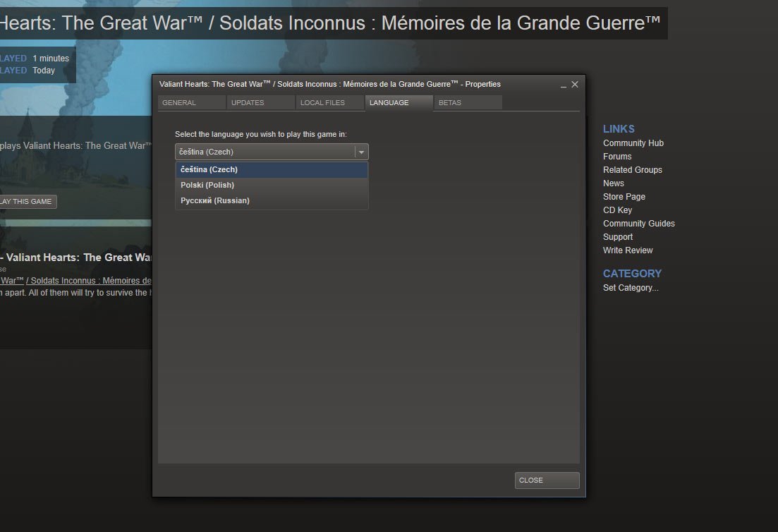Open the BETAS tab
Image resolution: width=778 pixels, height=532 pixels.
(468, 103)
